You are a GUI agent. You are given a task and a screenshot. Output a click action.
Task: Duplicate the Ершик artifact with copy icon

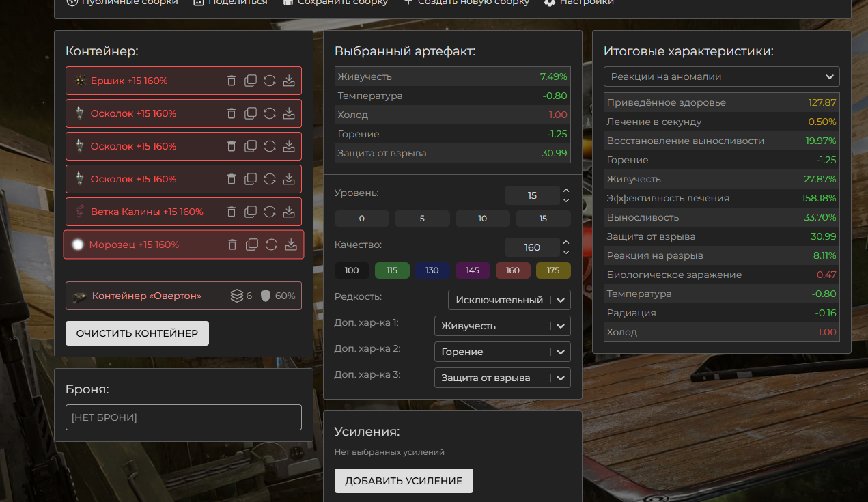click(x=251, y=81)
